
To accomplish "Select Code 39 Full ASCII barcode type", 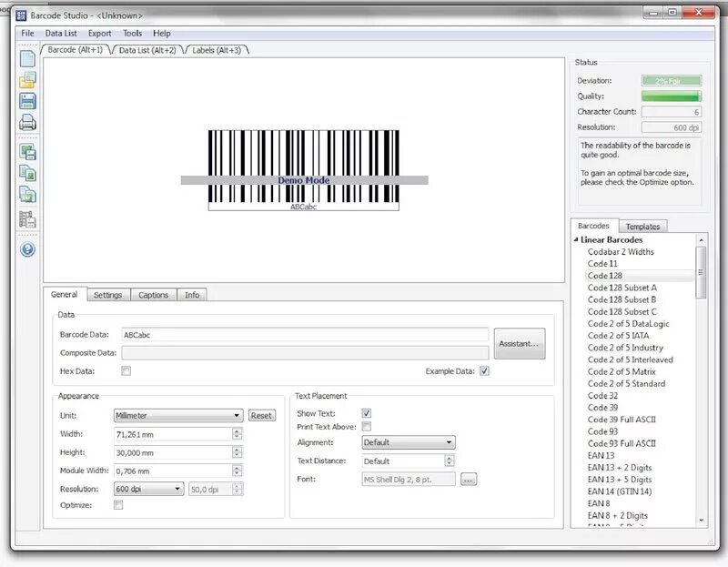I will pyautogui.click(x=622, y=420).
